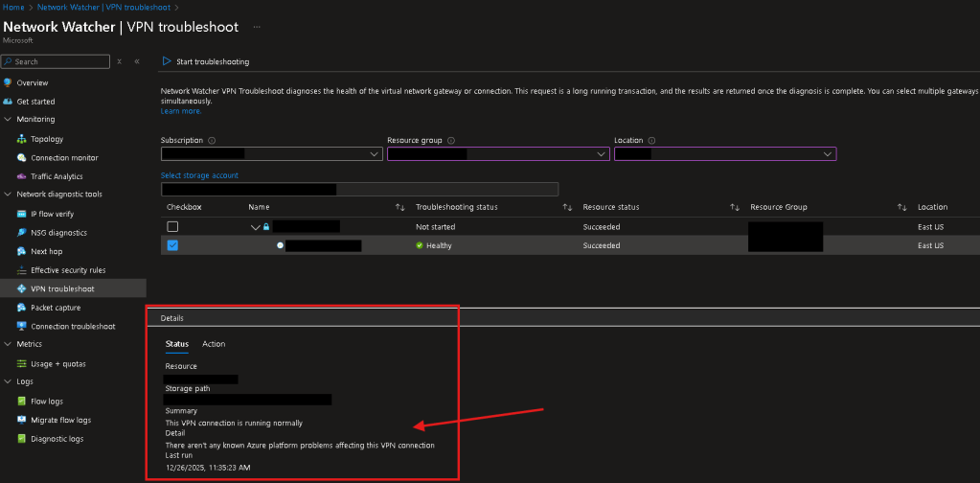The height and width of the screenshot is (483, 980).
Task: Click the Next hop icon
Action: (x=22, y=251)
